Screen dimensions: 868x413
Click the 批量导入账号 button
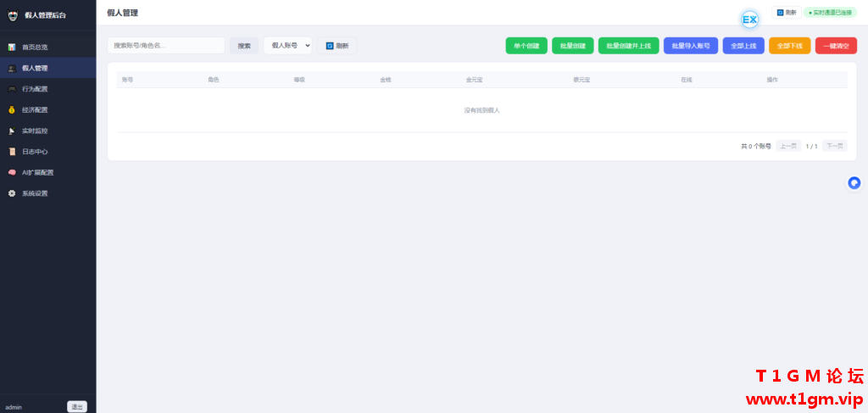[x=691, y=46]
